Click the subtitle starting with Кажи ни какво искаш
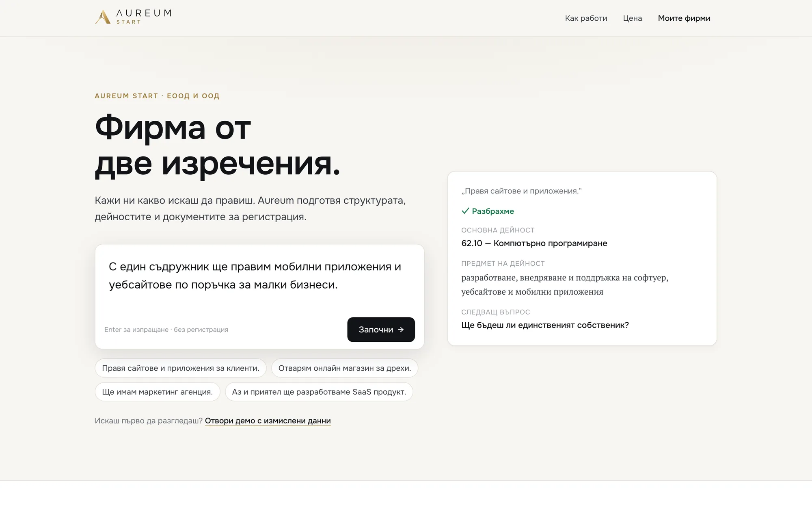Screen dimensions: 812x508 [x=250, y=208]
